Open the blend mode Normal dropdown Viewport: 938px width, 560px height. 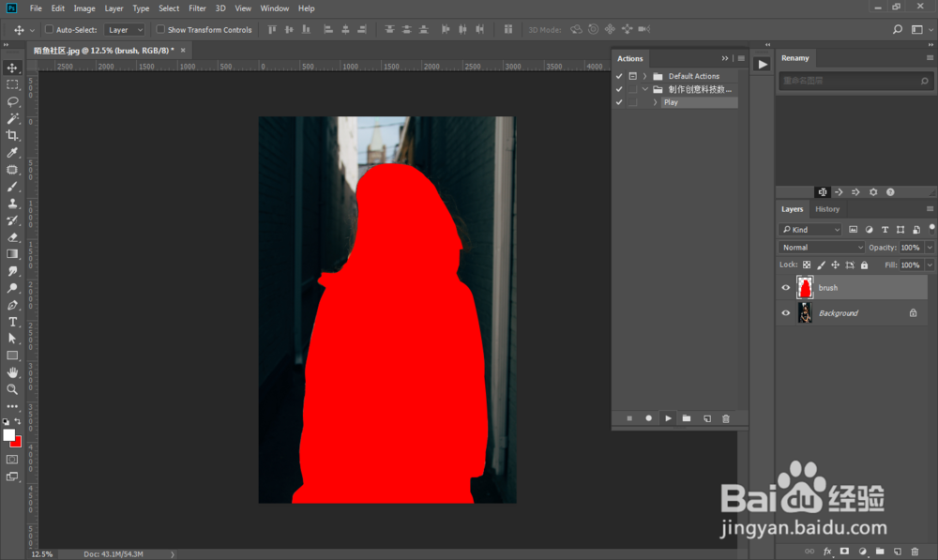[x=821, y=248]
